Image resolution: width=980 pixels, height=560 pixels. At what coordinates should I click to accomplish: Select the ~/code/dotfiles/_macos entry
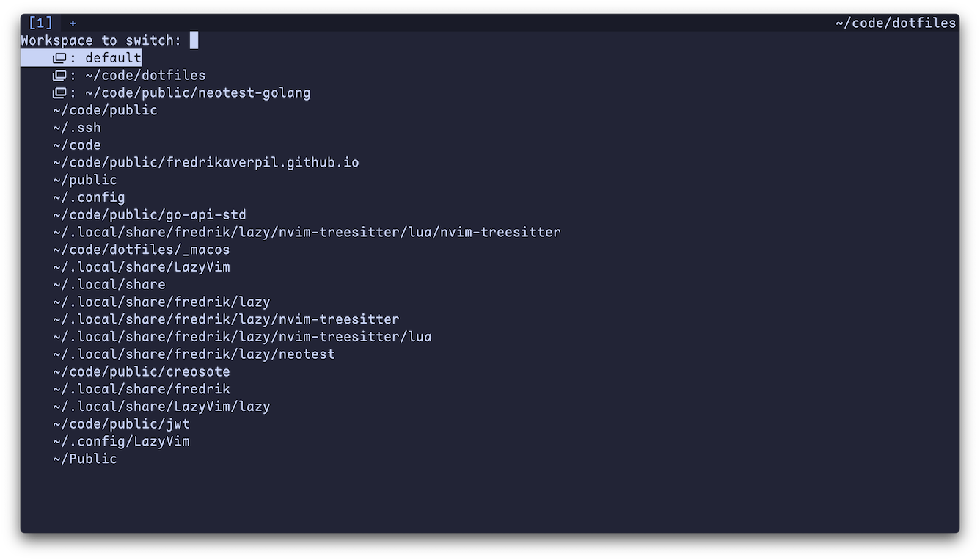tap(141, 249)
